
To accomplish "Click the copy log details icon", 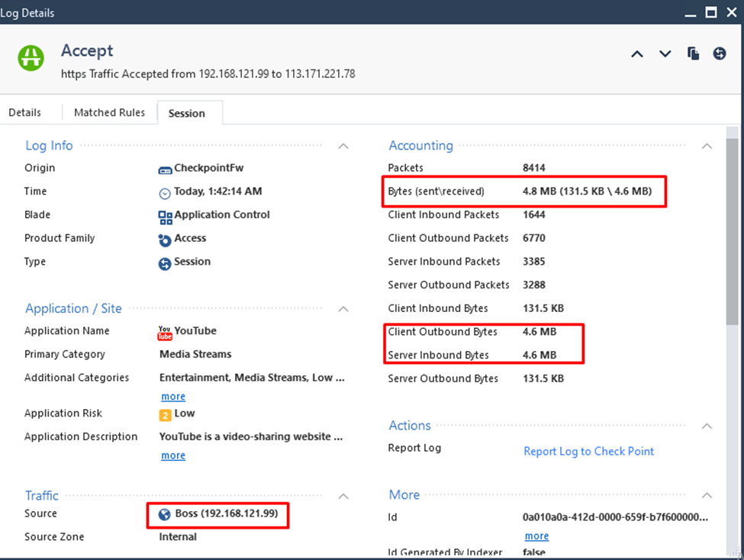I will point(693,53).
